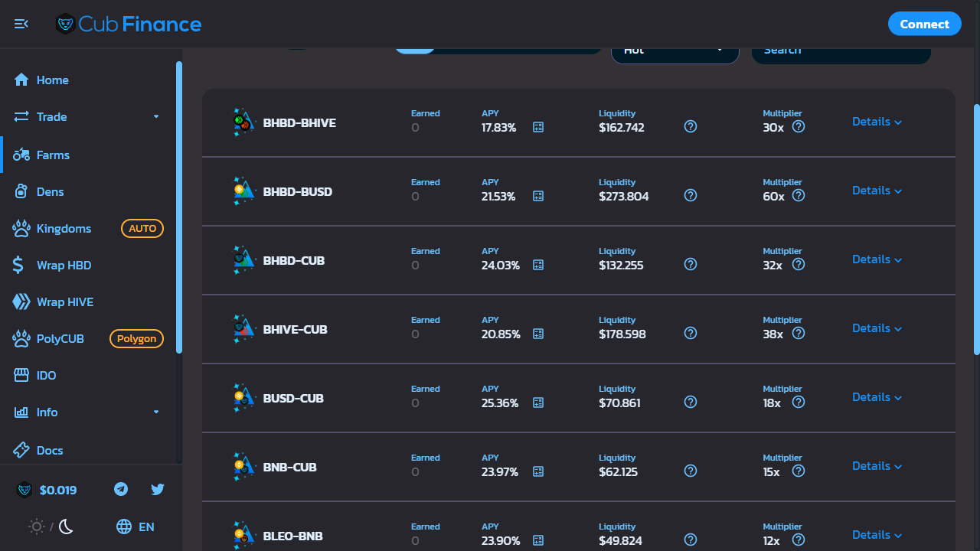The height and width of the screenshot is (551, 980).
Task: Open Wrap HIVE page
Action: (88, 302)
